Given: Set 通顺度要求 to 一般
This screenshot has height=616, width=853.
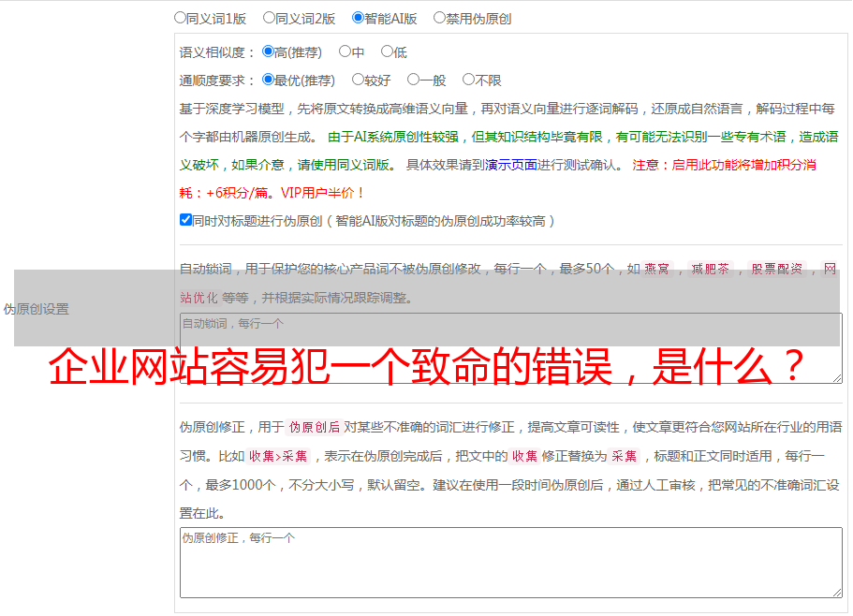Looking at the screenshot, I should [x=414, y=80].
